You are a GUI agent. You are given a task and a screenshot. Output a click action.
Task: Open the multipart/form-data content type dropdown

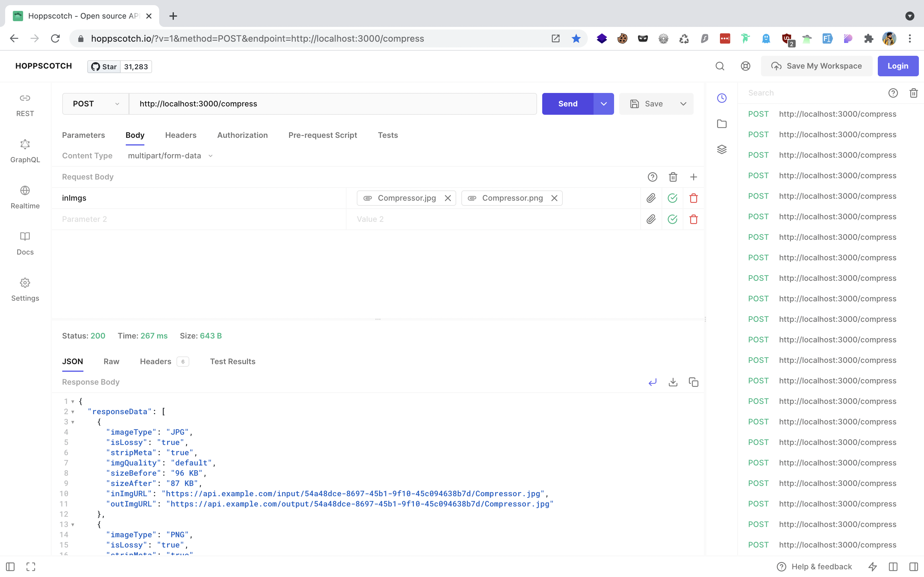click(x=170, y=156)
